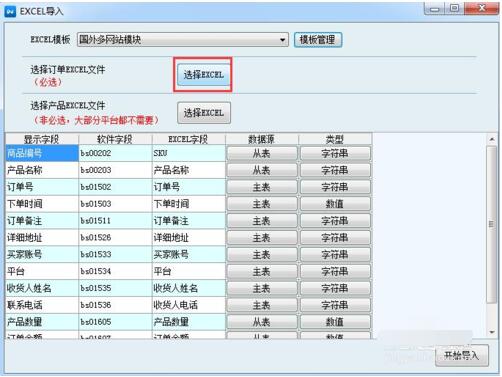This screenshot has height=377, width=502.
Task: Click the EXCEL字段 column header
Action: coord(188,139)
